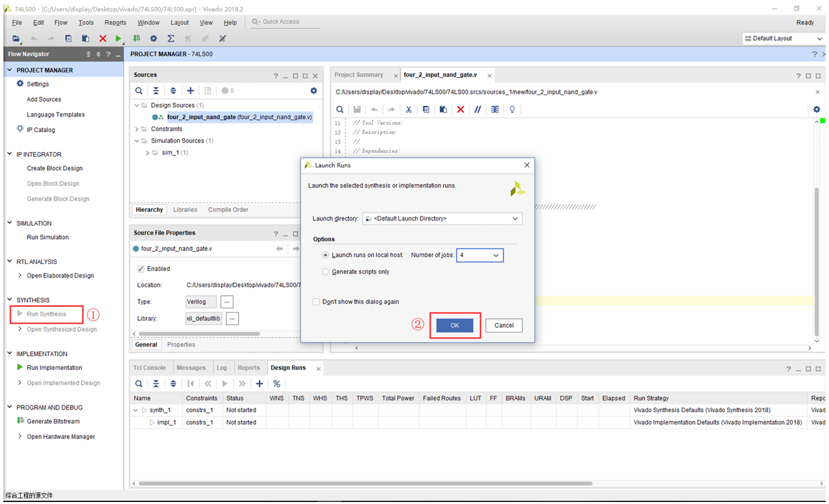829x504 pixels.
Task: Switch to the Project Summary tab
Action: pos(359,75)
